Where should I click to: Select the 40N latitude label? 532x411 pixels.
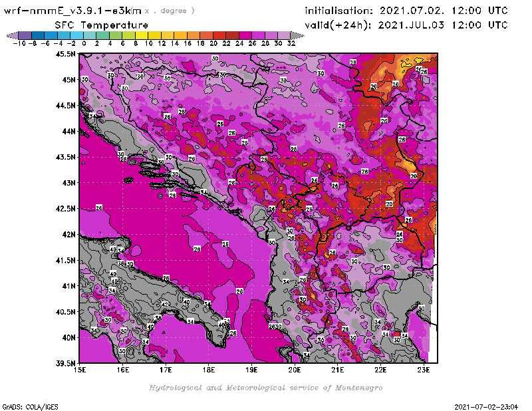pyautogui.click(x=68, y=338)
